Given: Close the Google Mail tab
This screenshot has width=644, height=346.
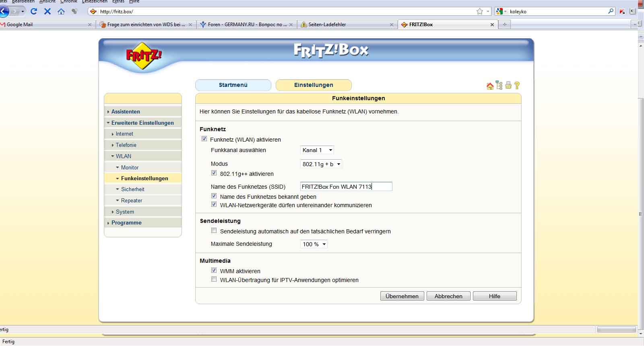Looking at the screenshot, I should 90,25.
